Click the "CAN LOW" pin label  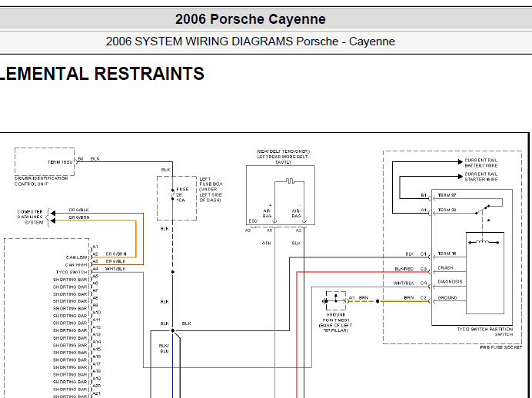(x=76, y=257)
